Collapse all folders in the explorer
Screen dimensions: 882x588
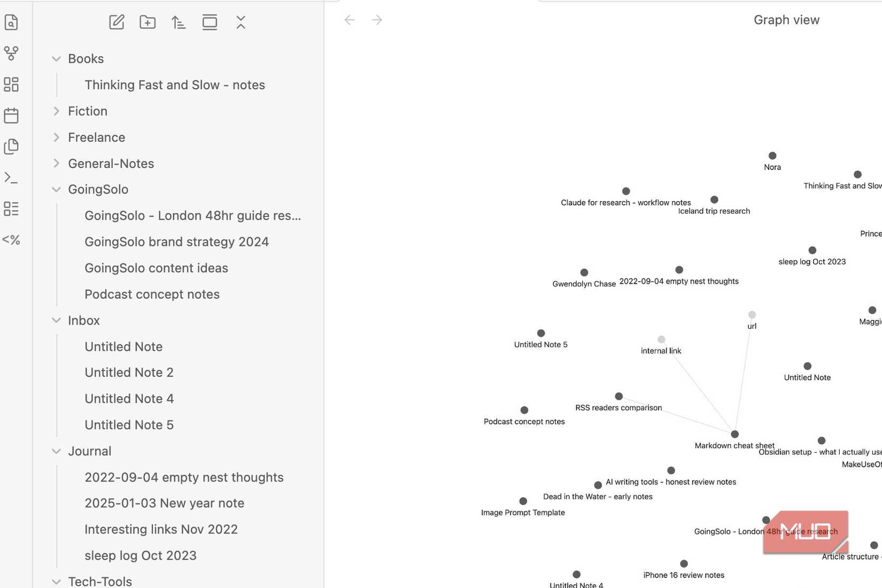[241, 22]
